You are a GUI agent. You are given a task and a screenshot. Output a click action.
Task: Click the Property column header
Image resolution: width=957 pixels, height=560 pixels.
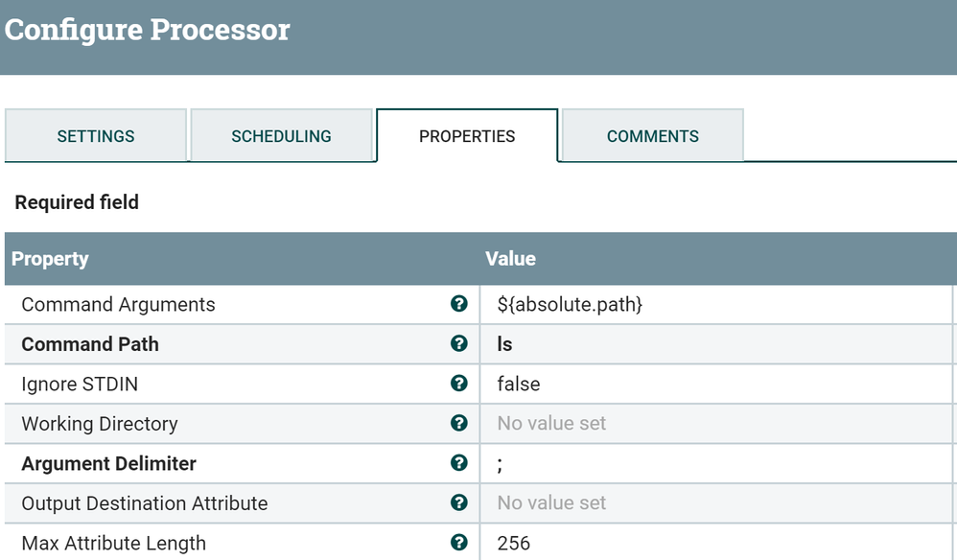pyautogui.click(x=50, y=259)
